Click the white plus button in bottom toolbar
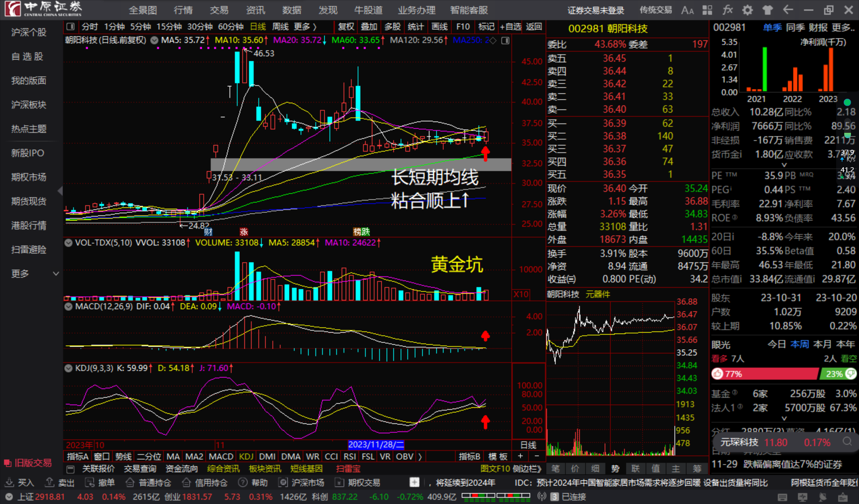The width and height of the screenshot is (859, 504). tap(414, 483)
